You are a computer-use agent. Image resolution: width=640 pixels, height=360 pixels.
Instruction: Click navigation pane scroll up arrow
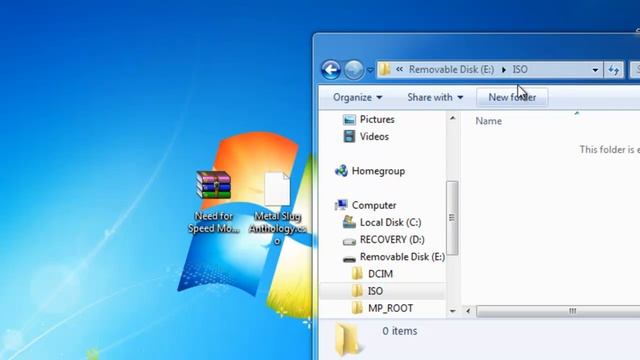click(452, 118)
